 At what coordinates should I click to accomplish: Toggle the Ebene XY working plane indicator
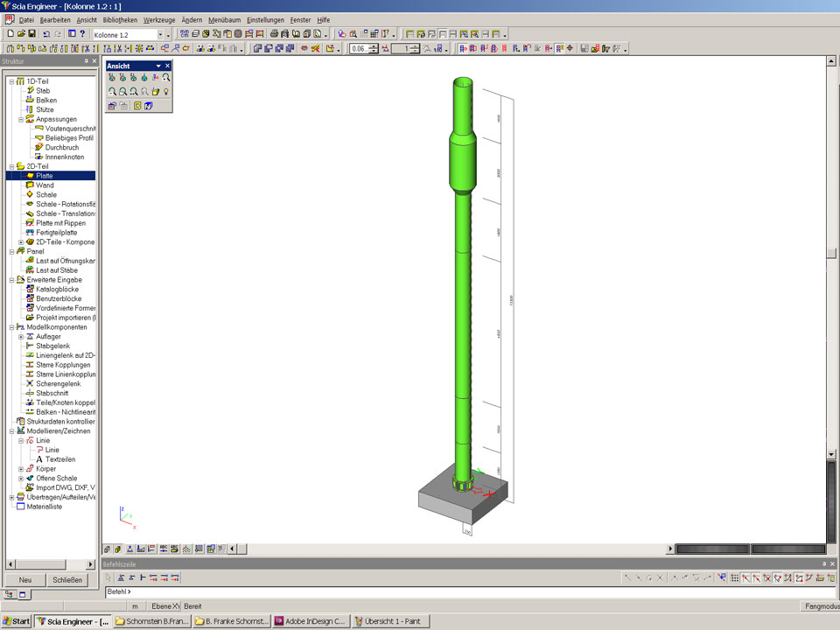[165, 606]
